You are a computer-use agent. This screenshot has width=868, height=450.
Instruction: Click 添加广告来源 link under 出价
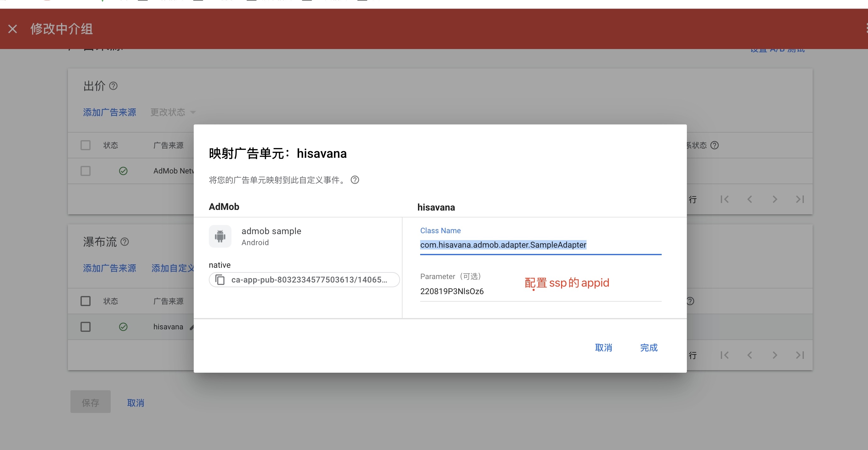pos(109,112)
